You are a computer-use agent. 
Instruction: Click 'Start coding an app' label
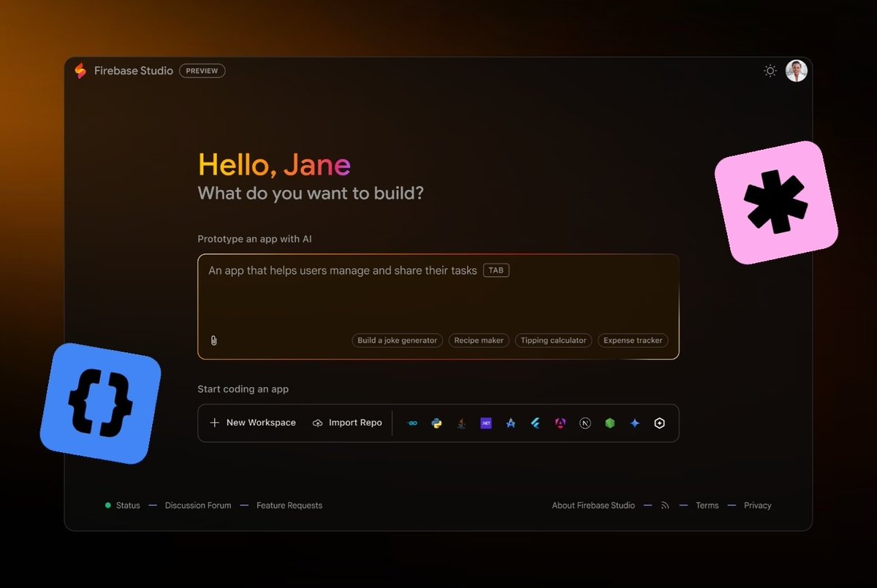point(243,389)
